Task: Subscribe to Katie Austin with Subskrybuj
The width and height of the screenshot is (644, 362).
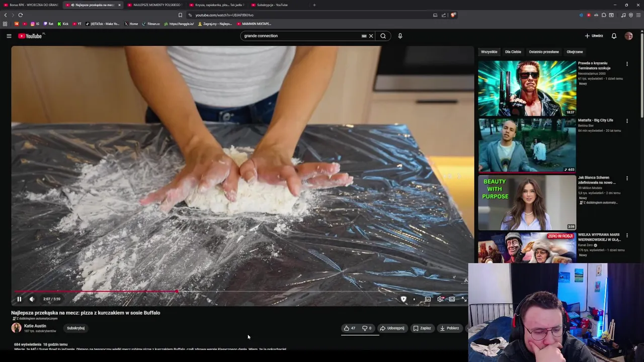Action: coord(76,328)
